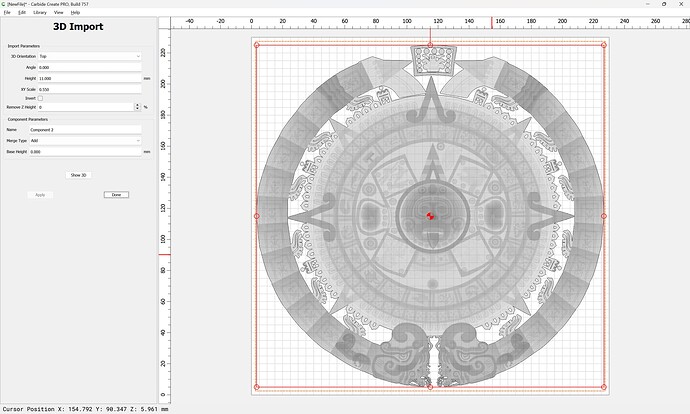Click the Base Height input field
The width and height of the screenshot is (690, 414).
[x=85, y=151]
